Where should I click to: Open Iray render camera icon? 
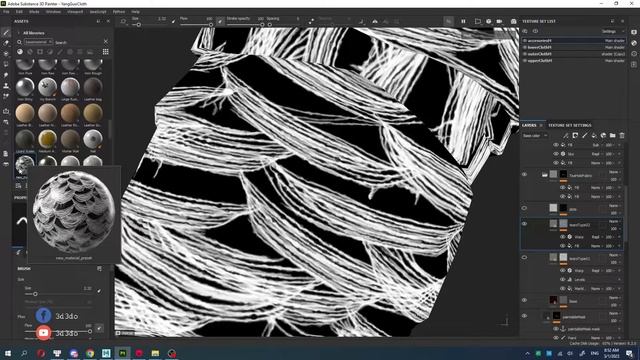click(514, 21)
